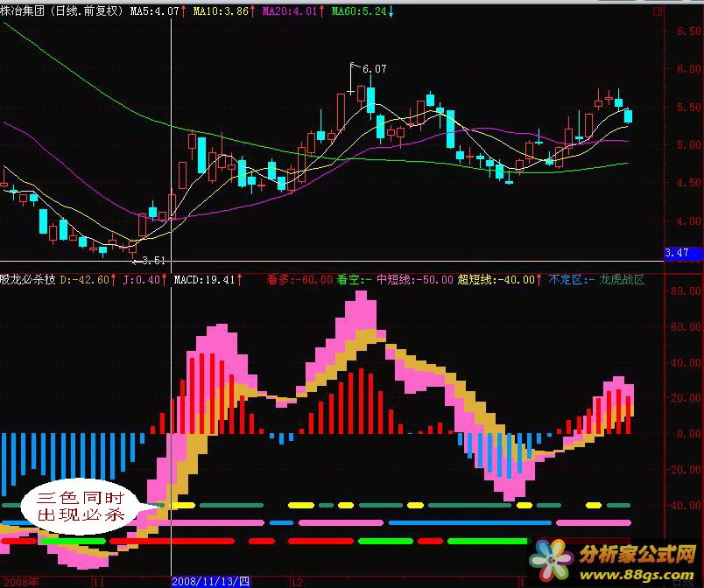Click the highlighted 3.47 price tag
Image resolution: width=704 pixels, height=588 pixels.
tap(683, 253)
